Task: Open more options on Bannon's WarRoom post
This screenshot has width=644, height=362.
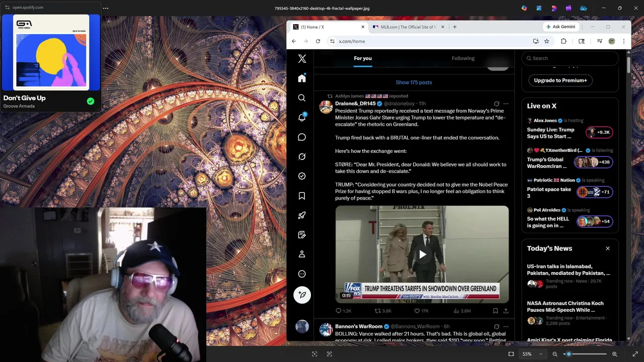Action: pos(506,326)
